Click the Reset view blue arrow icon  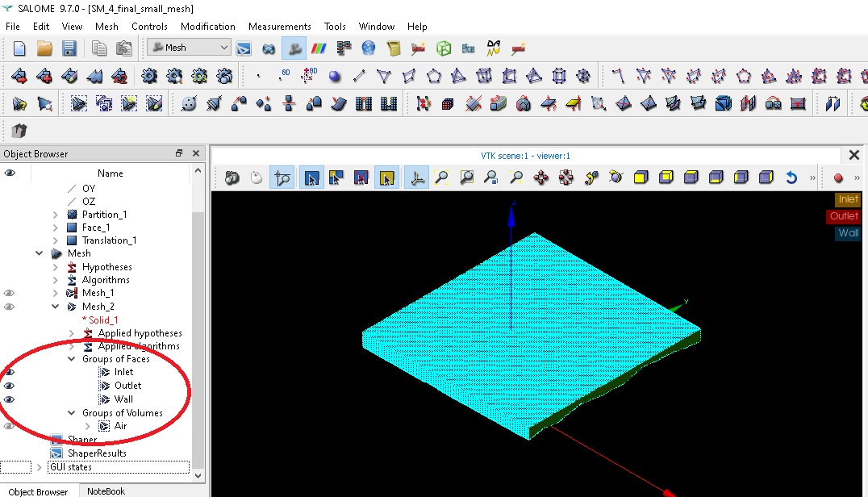(791, 177)
